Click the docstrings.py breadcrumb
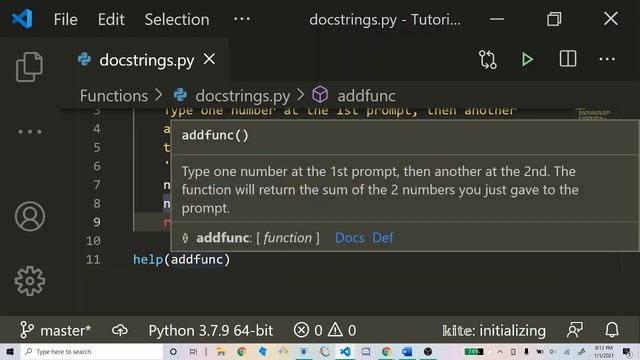The image size is (640, 360). coord(242,96)
